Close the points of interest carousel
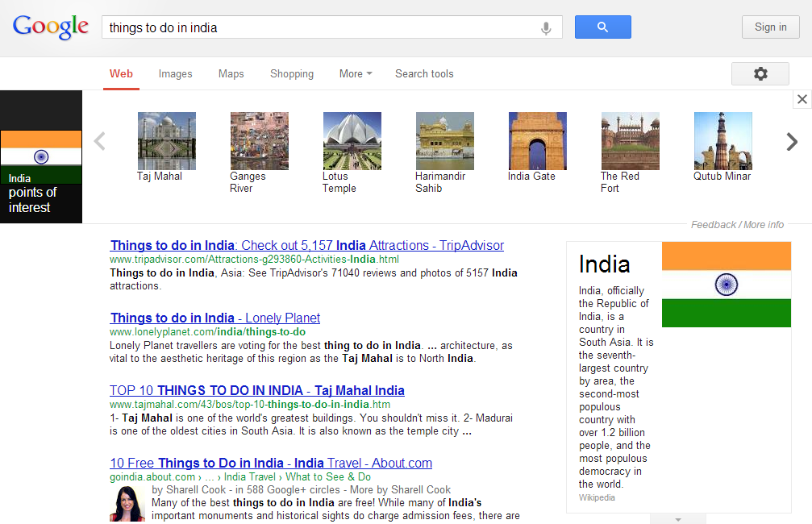Viewport: 812px width, 524px height. pos(802,99)
